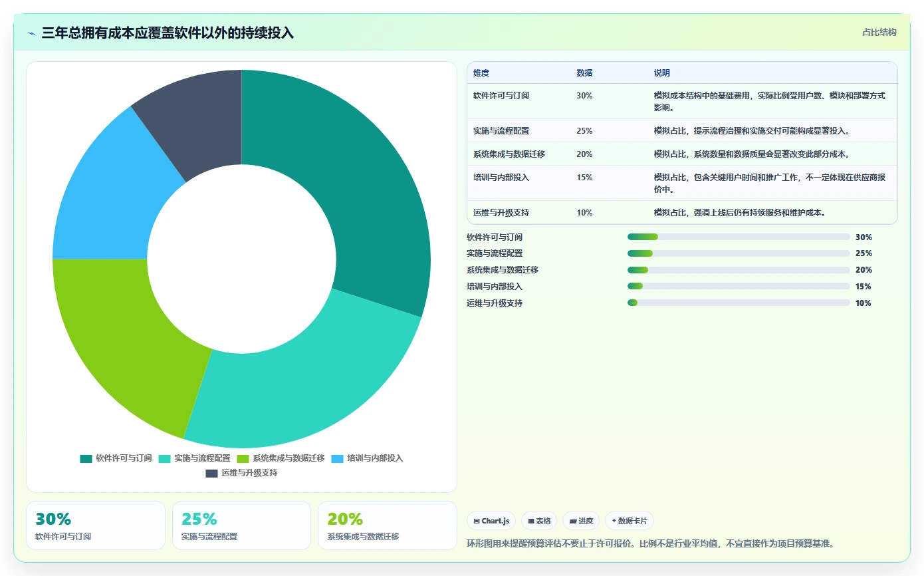Select the 表格 chip
Image resolution: width=924 pixels, height=576 pixels.
click(x=539, y=521)
